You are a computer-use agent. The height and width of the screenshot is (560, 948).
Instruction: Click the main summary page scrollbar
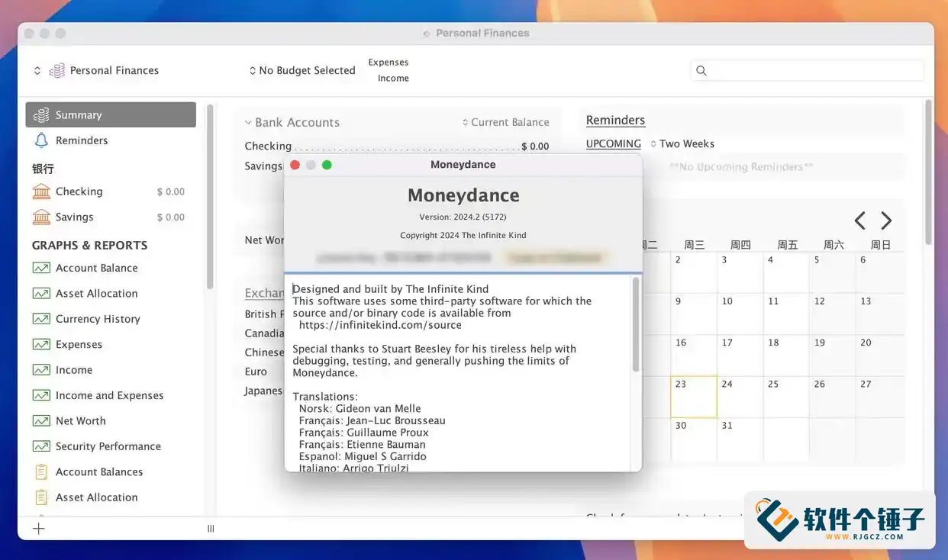[928, 172]
